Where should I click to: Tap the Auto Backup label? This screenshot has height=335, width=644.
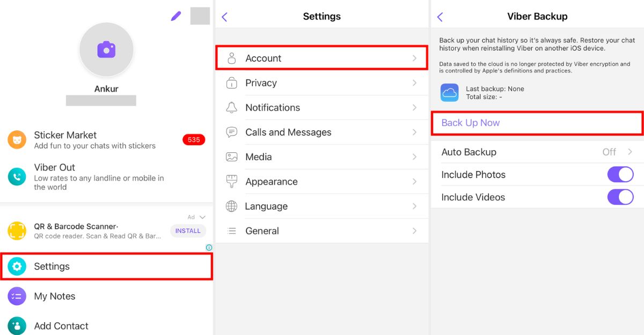point(469,152)
